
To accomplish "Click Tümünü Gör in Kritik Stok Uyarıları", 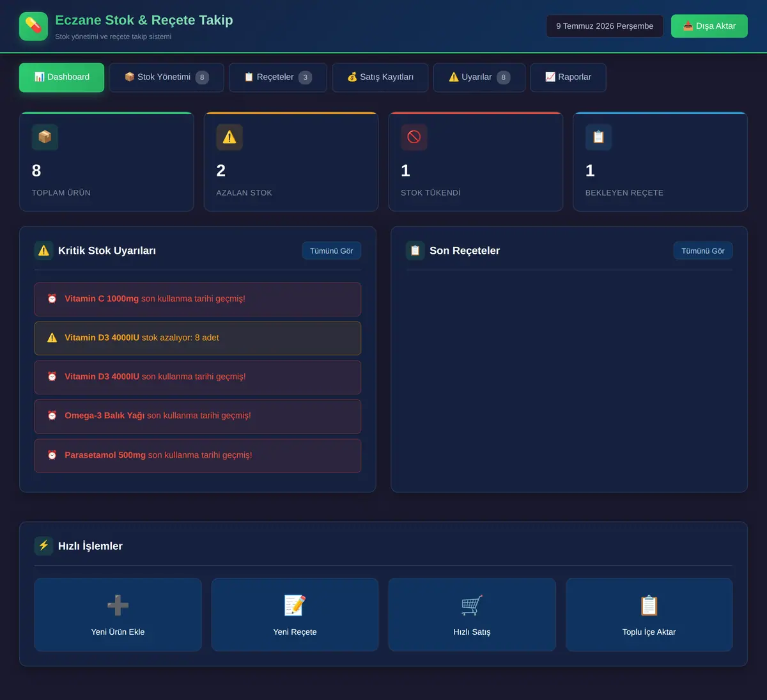I will pos(332,251).
